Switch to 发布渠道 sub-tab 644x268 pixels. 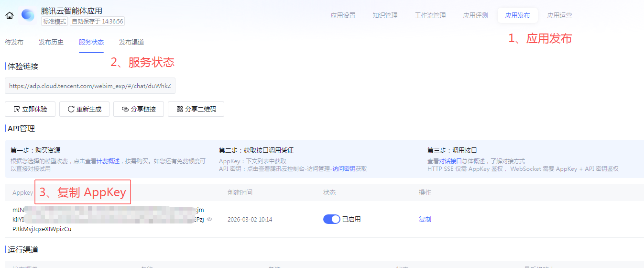tap(131, 42)
